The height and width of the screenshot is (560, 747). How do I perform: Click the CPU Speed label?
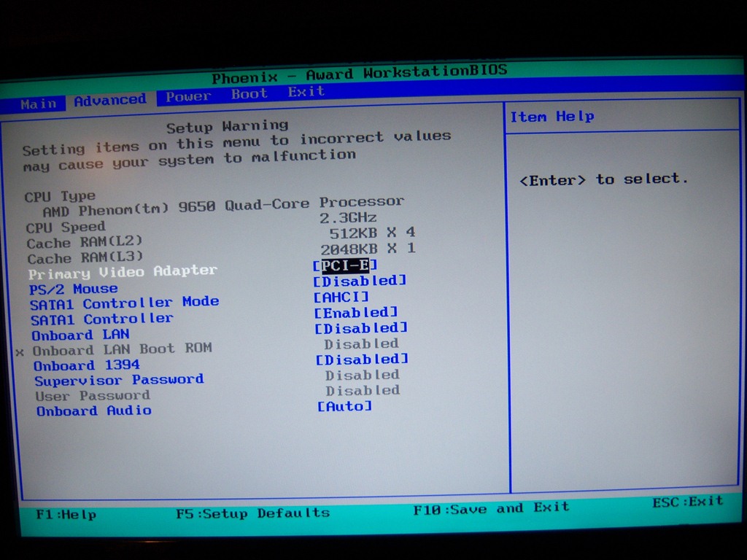pos(66,227)
